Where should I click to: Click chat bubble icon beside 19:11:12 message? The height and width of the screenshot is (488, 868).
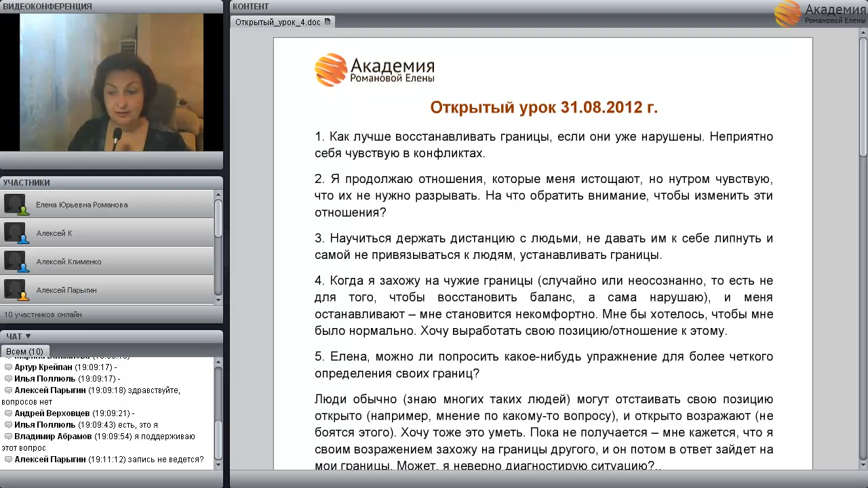[x=8, y=460]
